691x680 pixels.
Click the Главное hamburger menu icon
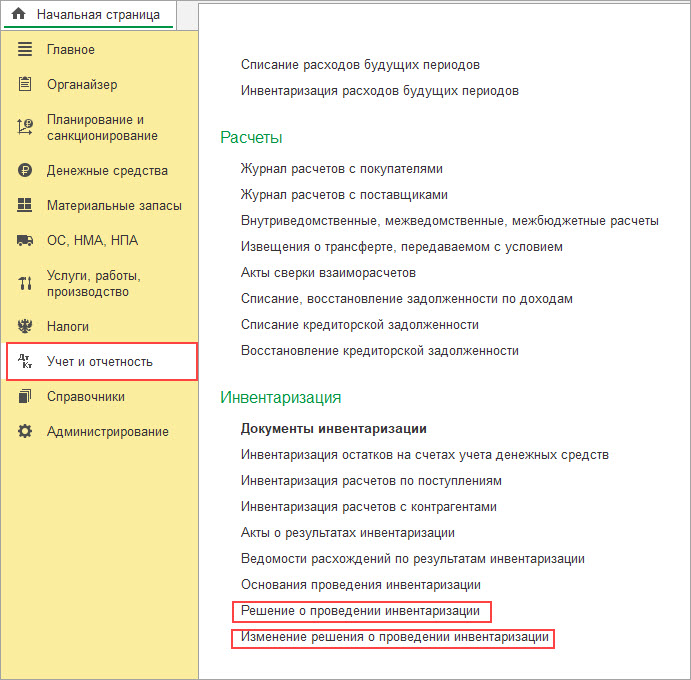[x=25, y=50]
